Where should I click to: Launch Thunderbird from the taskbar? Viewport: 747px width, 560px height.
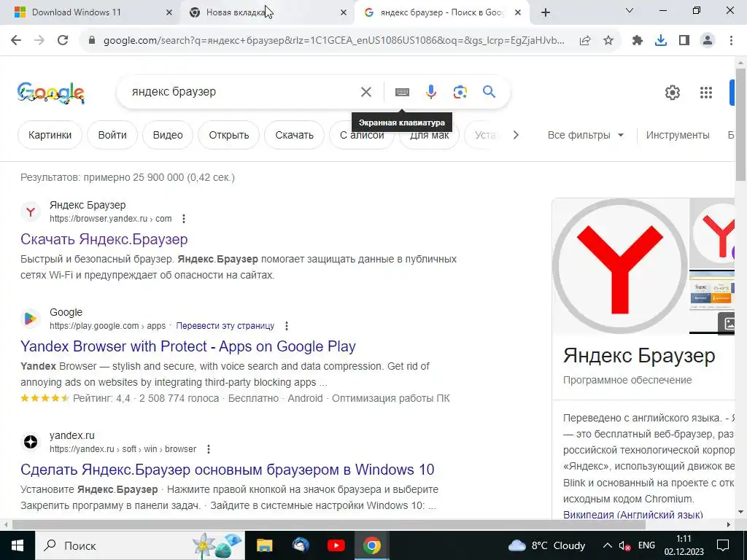tap(300, 545)
